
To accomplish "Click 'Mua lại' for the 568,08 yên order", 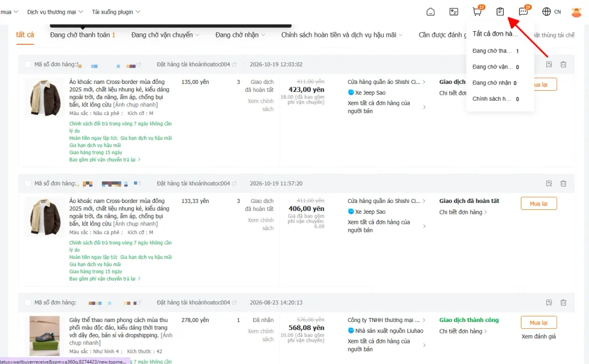I will click(x=538, y=323).
